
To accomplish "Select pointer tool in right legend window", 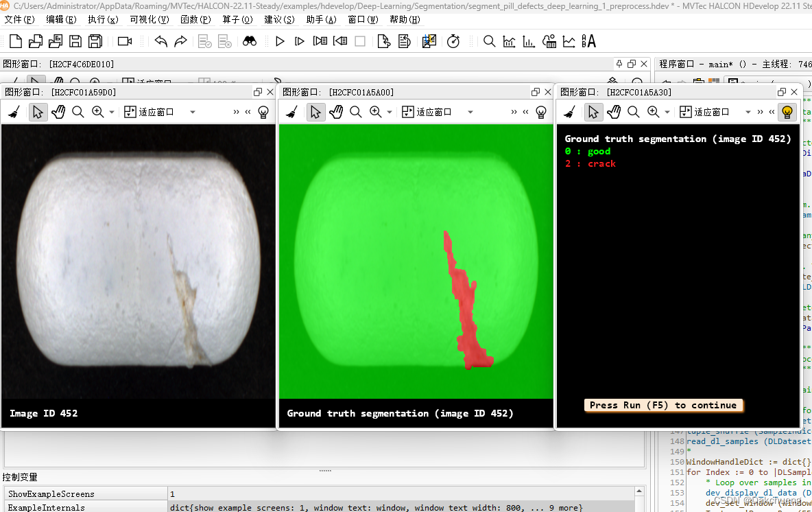I will pos(593,112).
